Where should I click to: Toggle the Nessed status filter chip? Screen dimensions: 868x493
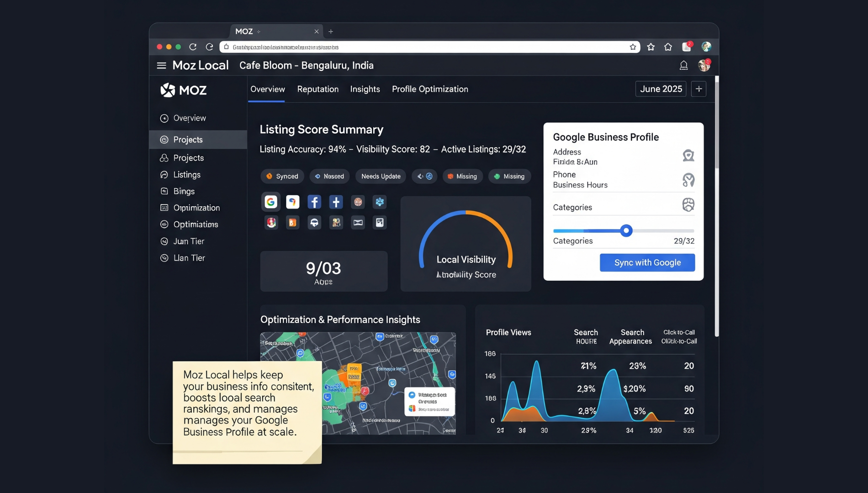coord(329,176)
